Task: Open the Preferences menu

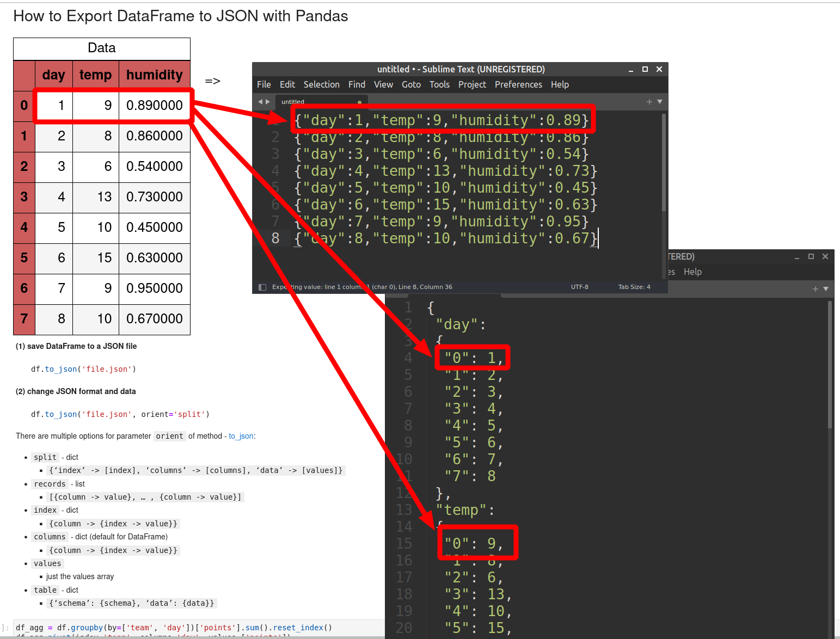Action: [x=518, y=84]
